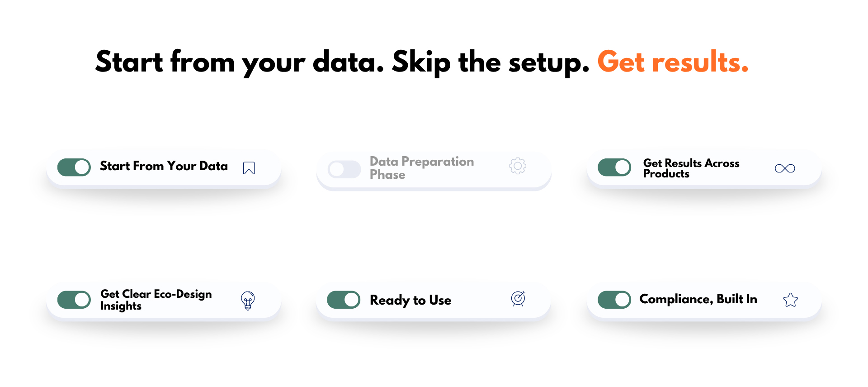Select the Ready to Use label
The image size is (868, 387).
[410, 300]
